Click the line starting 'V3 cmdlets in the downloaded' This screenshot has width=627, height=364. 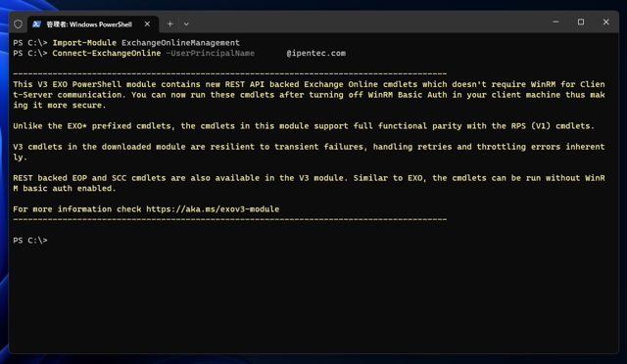tap(309, 147)
